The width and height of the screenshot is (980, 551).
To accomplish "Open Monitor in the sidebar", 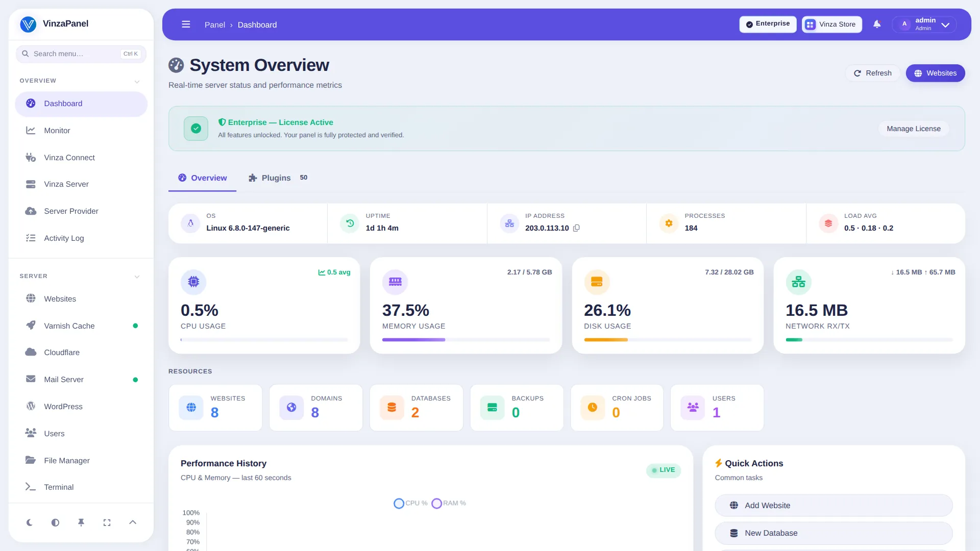I will coord(81,131).
